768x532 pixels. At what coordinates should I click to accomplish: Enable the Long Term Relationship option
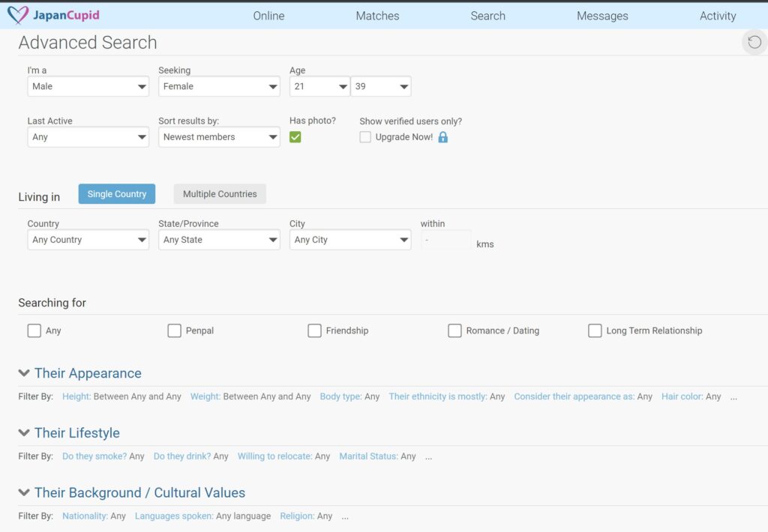tap(595, 330)
